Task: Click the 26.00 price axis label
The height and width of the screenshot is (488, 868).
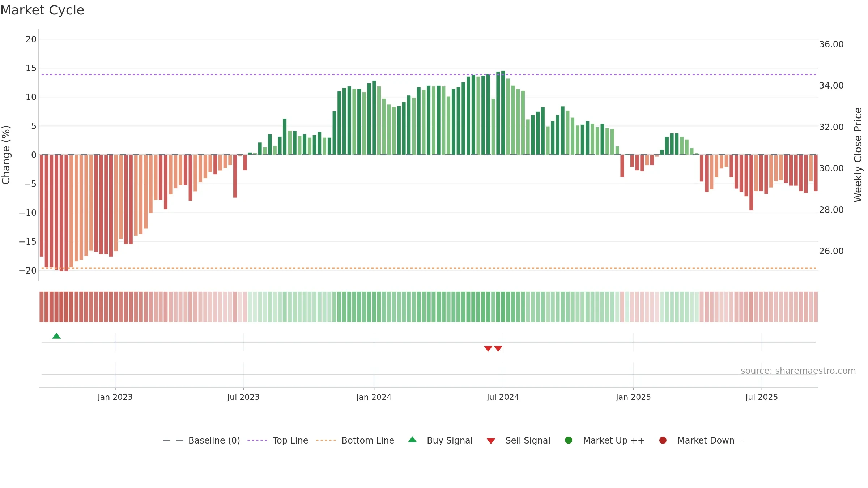Action: click(x=831, y=251)
